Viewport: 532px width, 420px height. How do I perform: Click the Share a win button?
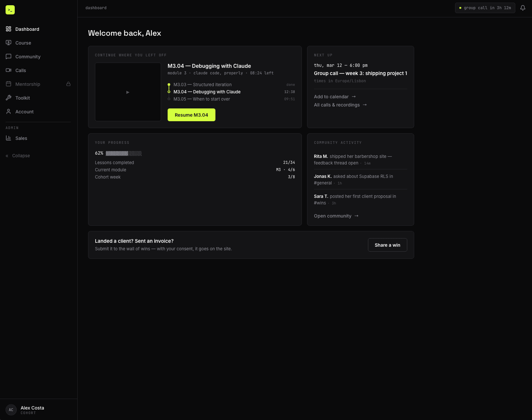point(388,245)
